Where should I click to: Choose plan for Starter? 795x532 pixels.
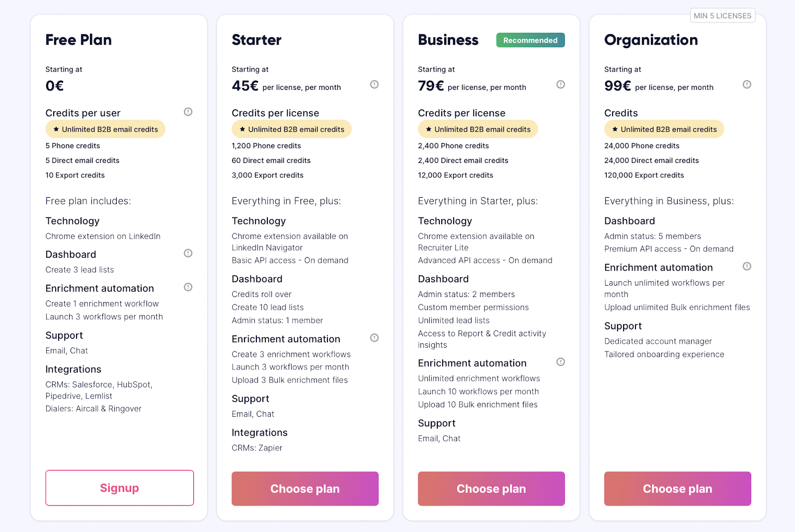tap(305, 488)
